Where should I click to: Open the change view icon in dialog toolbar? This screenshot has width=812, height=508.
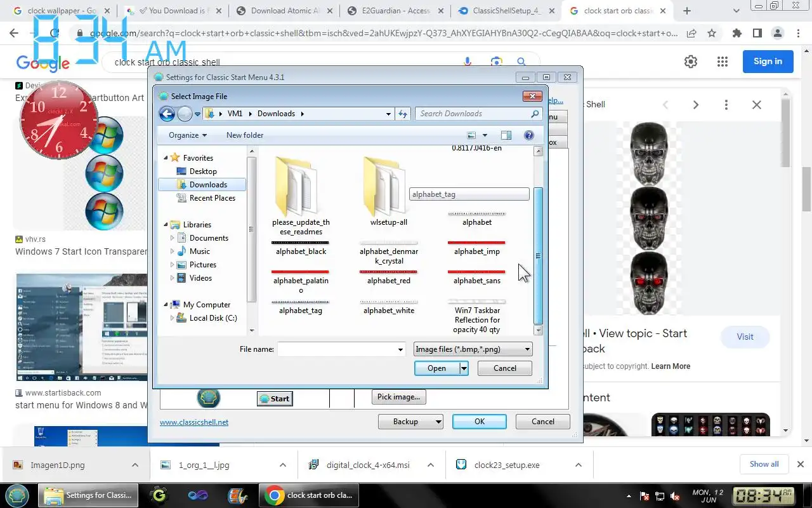coord(471,135)
